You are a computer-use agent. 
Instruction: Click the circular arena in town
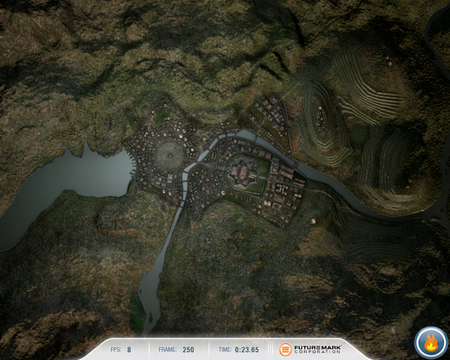(170, 155)
